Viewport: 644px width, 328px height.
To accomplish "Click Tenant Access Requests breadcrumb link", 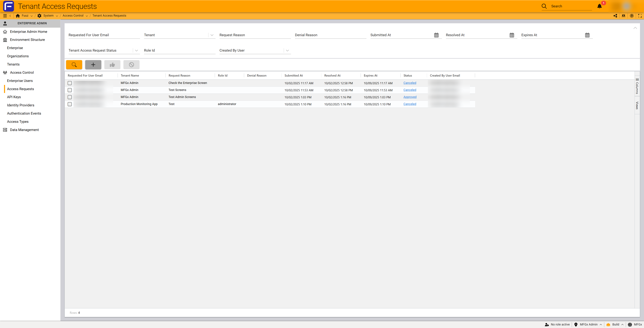I will click(109, 16).
